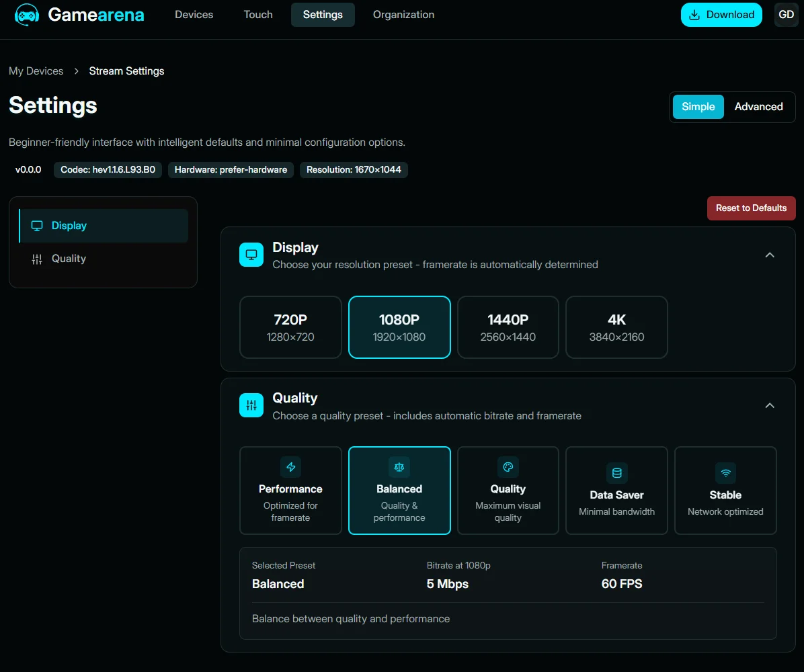Click the Gamearena brand name
This screenshot has width=804, height=672.
[96, 15]
